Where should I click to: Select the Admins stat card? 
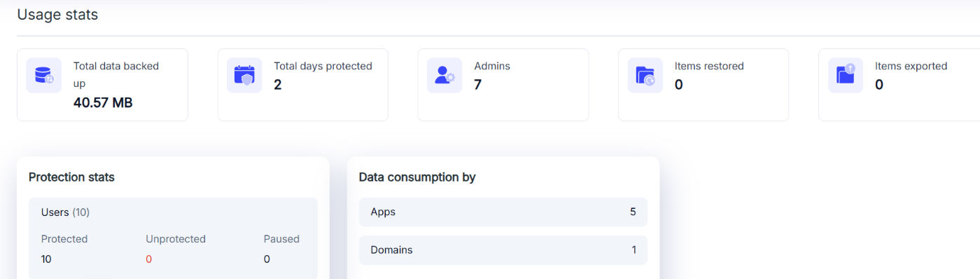click(x=503, y=85)
